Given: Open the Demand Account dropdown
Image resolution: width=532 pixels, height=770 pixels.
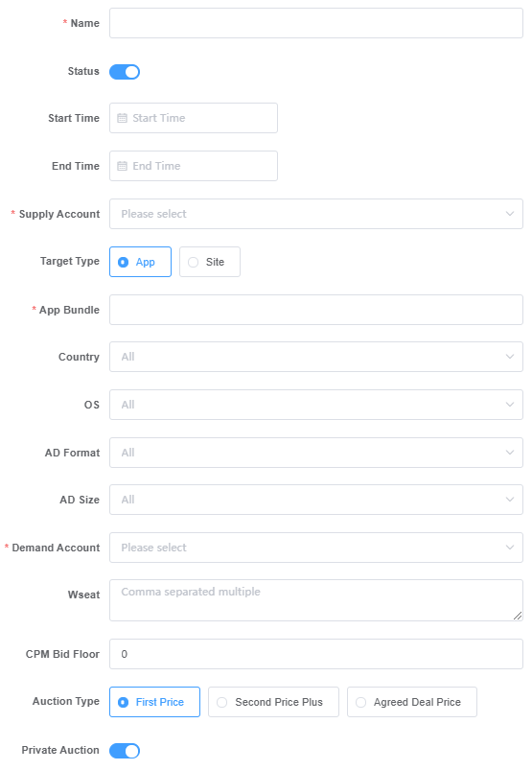Looking at the screenshot, I should (x=316, y=548).
